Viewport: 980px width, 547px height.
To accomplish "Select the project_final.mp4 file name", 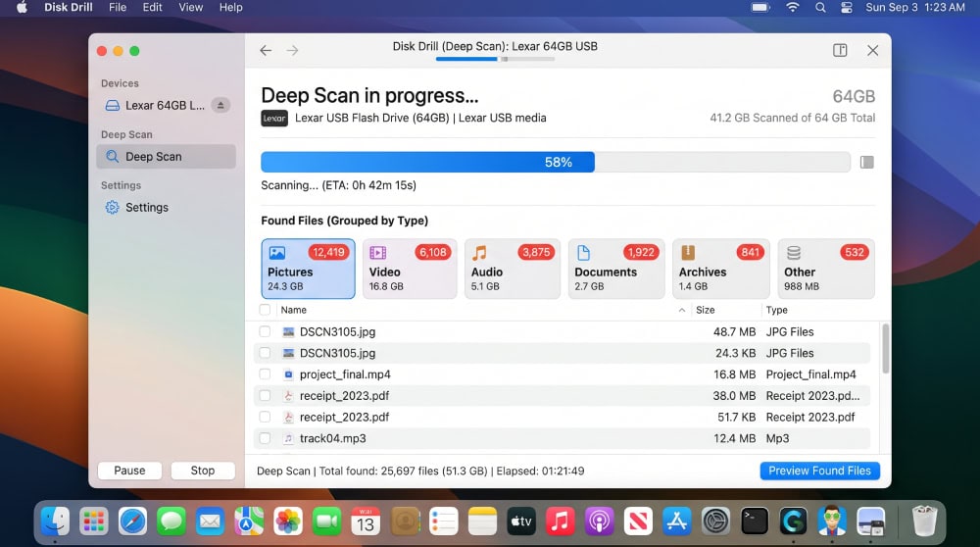I will 345,374.
